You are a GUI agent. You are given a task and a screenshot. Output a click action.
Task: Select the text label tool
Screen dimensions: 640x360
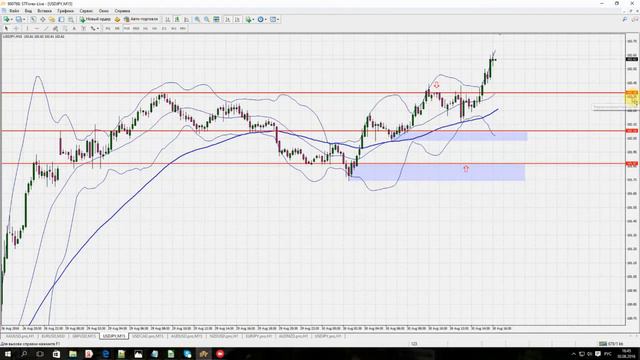(x=84, y=28)
